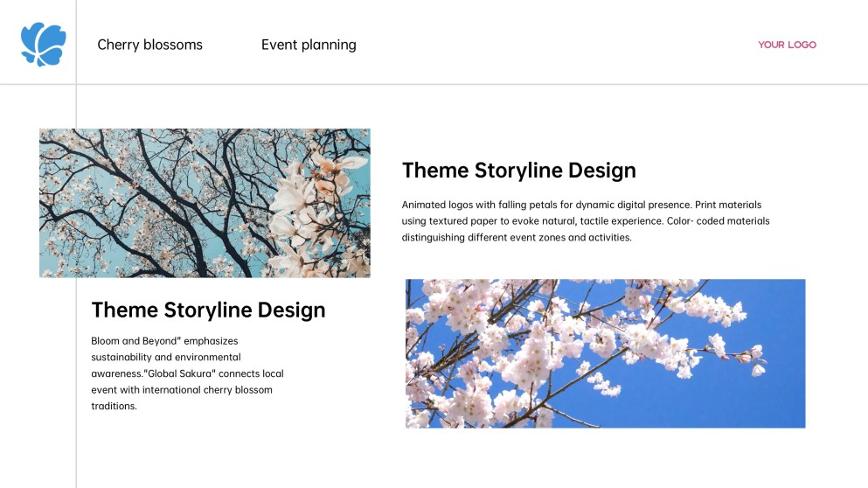Select the pink cherry blossoms blue sky photo

[x=606, y=353]
